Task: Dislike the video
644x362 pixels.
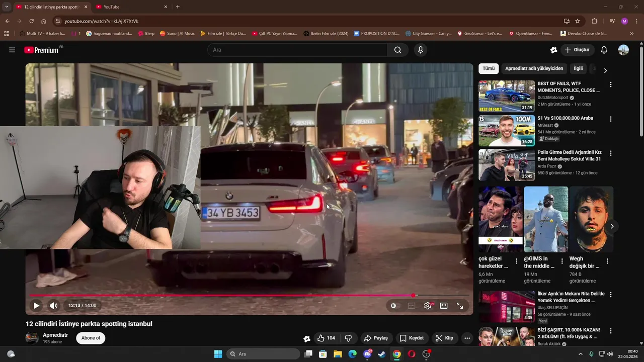Action: click(348, 338)
